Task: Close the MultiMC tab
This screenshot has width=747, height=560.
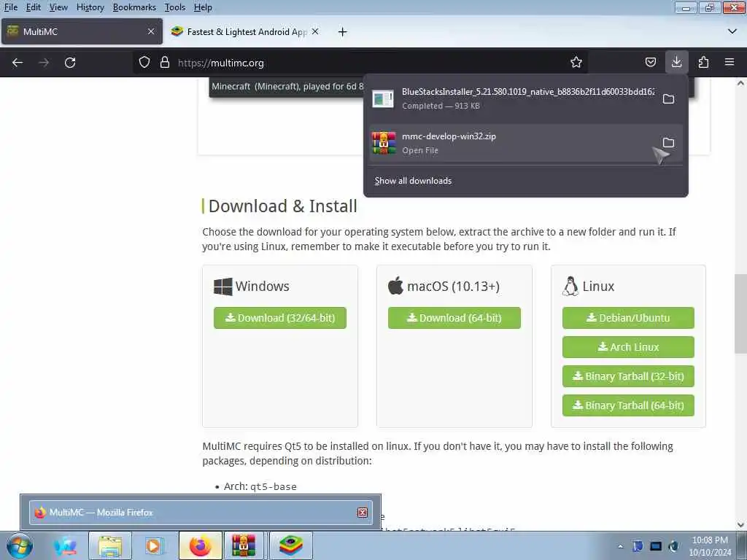Action: [151, 31]
